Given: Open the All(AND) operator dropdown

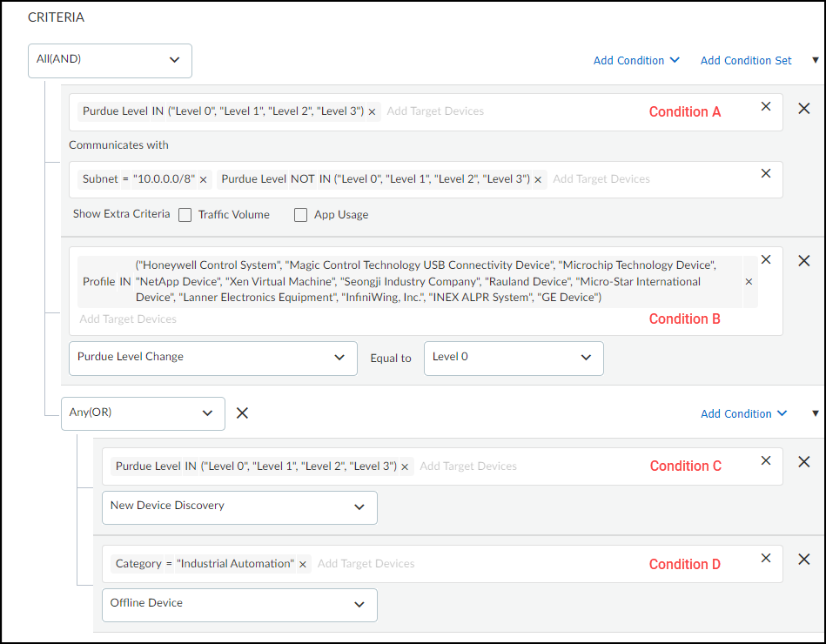Looking at the screenshot, I should click(110, 60).
